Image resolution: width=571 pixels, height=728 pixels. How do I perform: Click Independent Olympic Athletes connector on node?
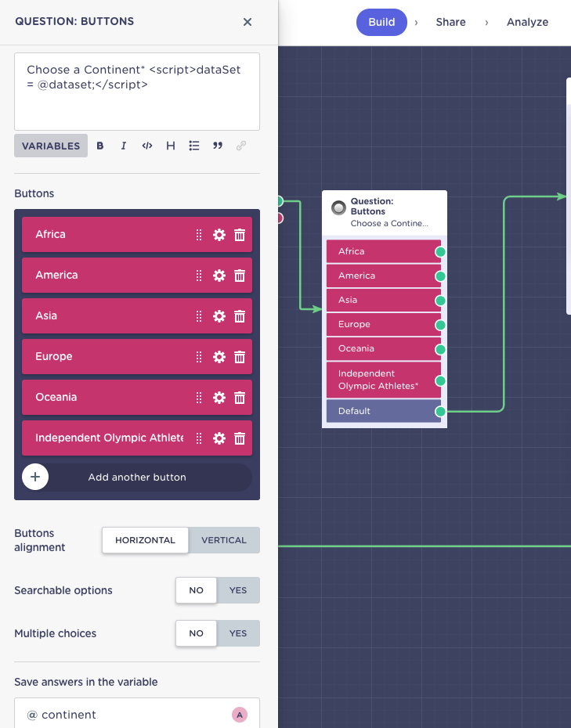[x=440, y=380]
